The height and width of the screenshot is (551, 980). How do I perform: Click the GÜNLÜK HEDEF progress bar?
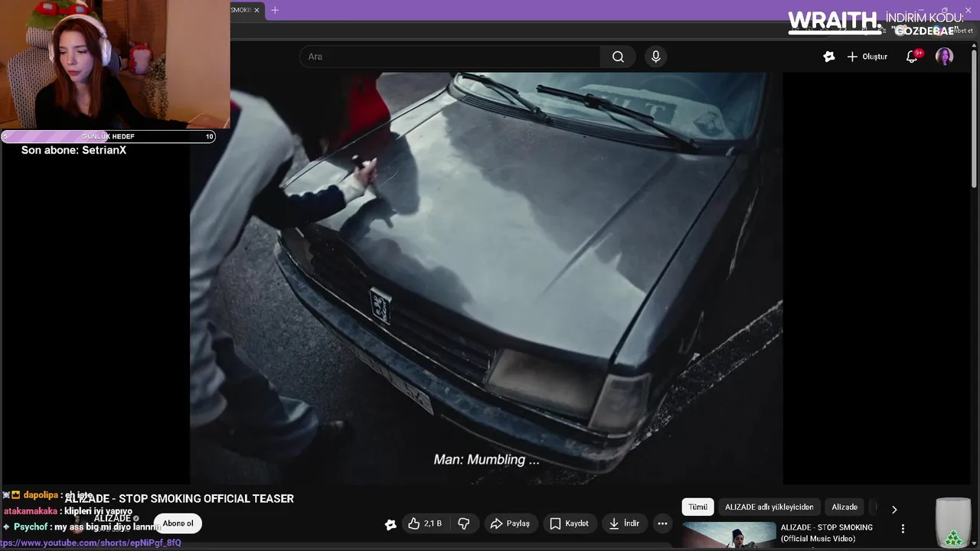108,136
